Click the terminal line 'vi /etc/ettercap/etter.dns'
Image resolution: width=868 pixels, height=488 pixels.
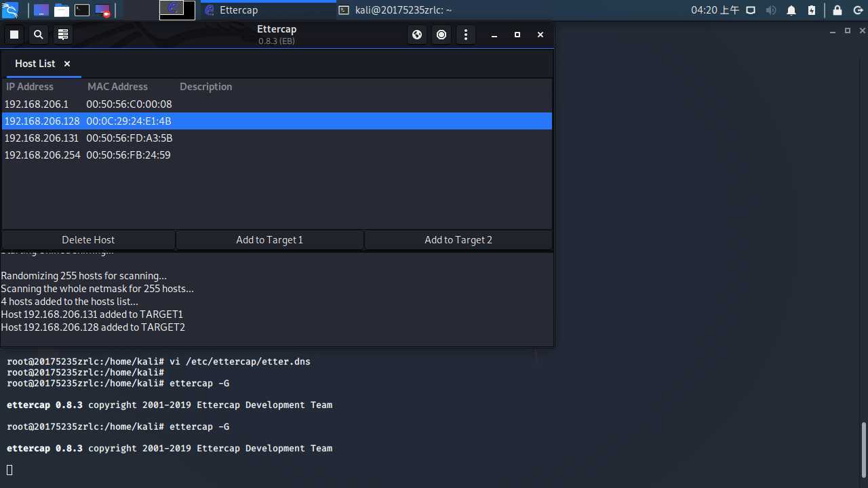pos(240,362)
